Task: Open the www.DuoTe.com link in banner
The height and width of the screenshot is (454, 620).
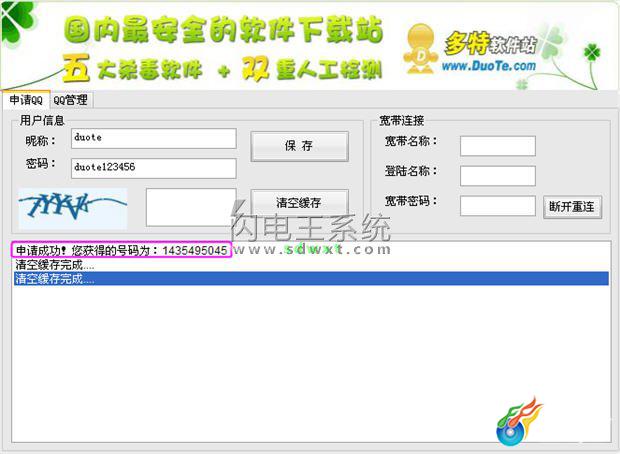Action: point(489,65)
